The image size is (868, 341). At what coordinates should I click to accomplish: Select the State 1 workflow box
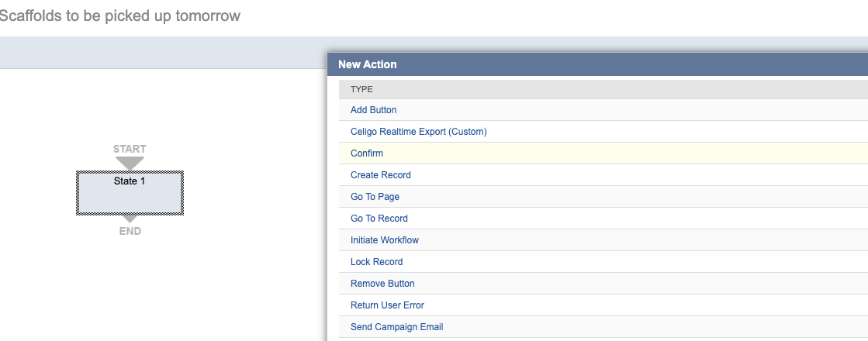click(130, 193)
